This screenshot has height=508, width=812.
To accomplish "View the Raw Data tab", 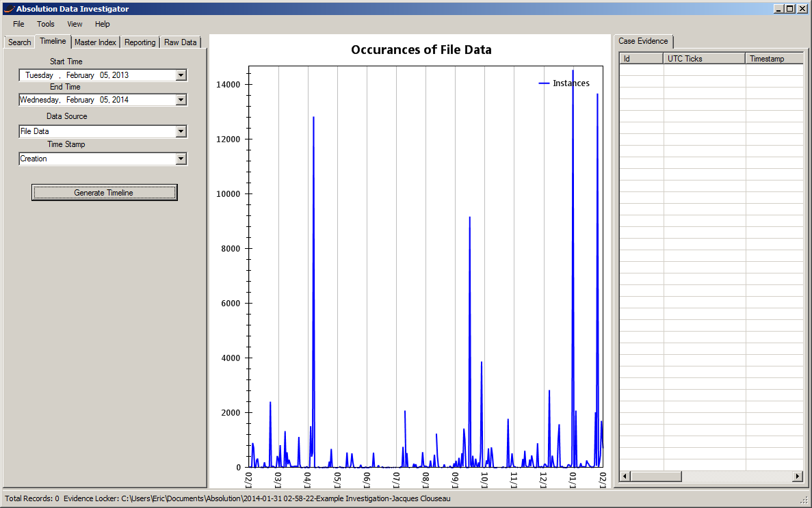I will pos(180,42).
